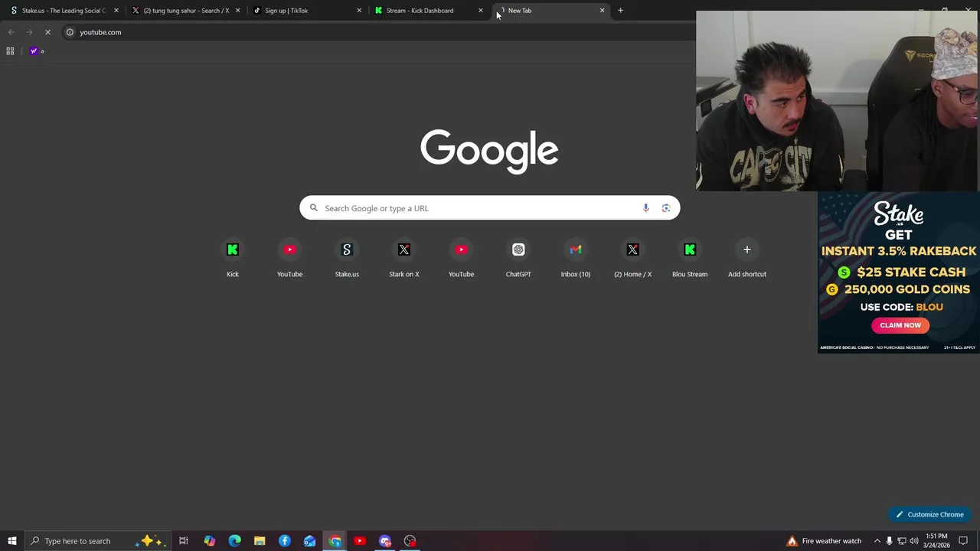Open the purple bookmark in the bookmarks bar
Image resolution: width=980 pixels, height=551 pixels.
click(x=37, y=51)
